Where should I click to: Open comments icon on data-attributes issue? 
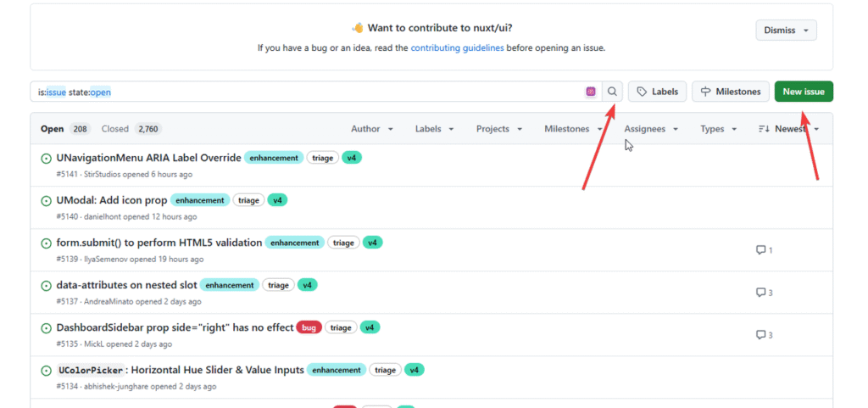[x=760, y=293]
